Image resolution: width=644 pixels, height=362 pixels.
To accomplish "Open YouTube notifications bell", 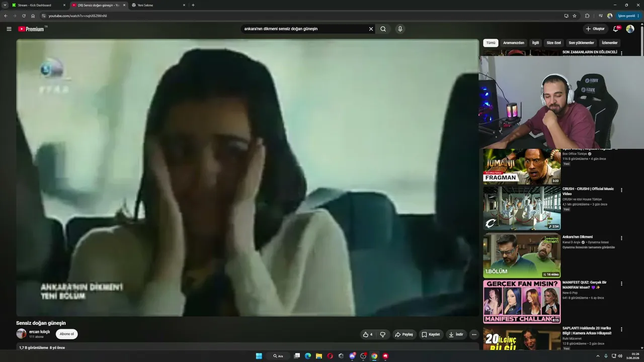I will (616, 29).
